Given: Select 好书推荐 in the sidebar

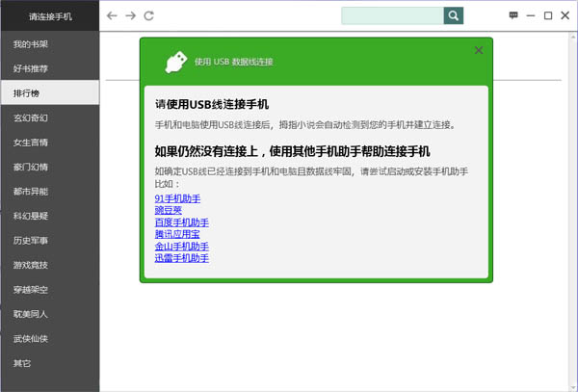Looking at the screenshot, I should tap(31, 69).
